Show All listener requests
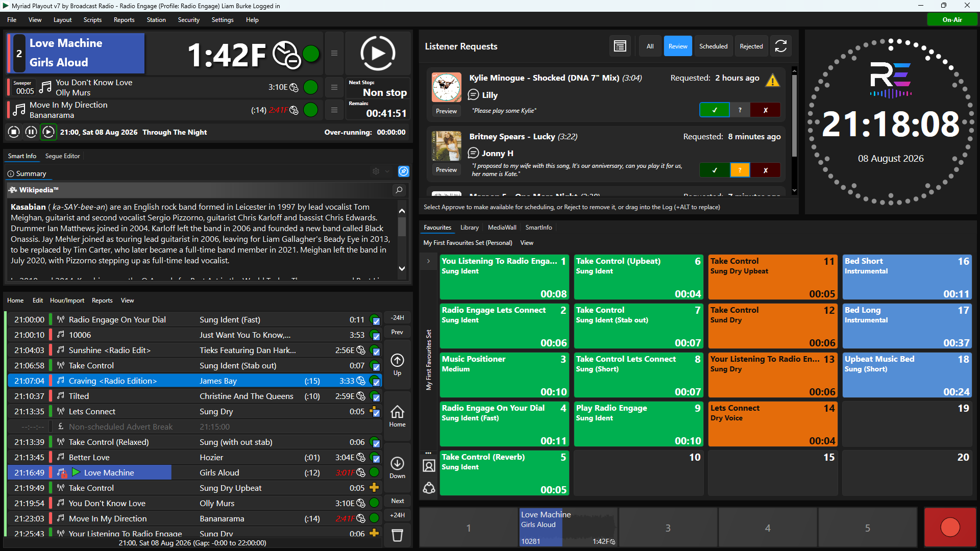The image size is (980, 551). [x=650, y=46]
